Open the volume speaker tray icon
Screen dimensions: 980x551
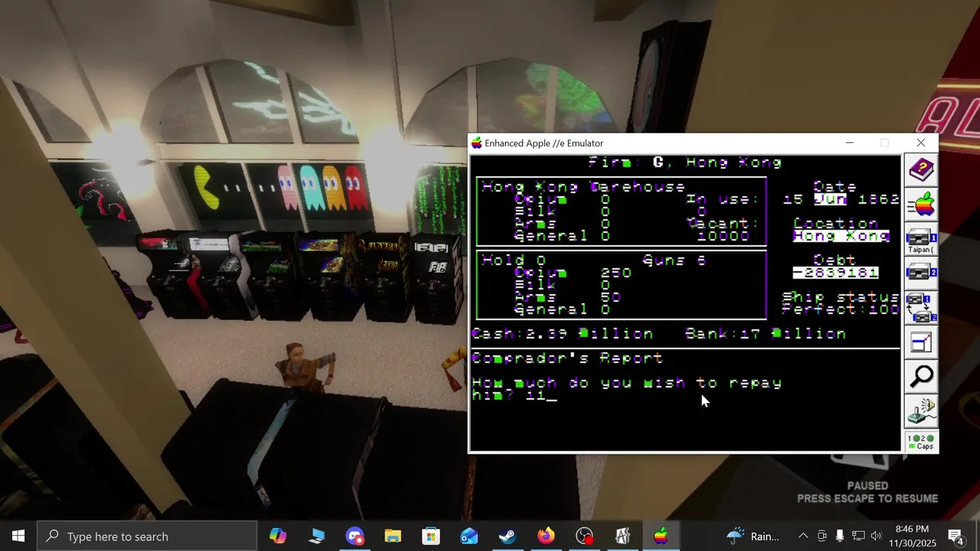[877, 536]
